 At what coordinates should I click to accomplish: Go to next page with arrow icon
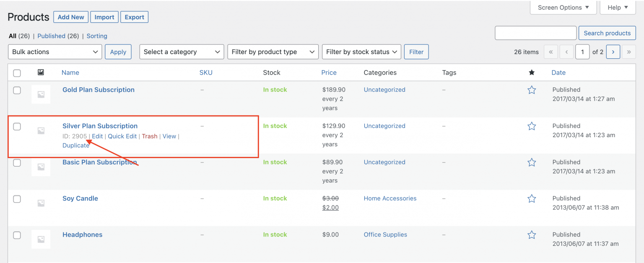[613, 52]
